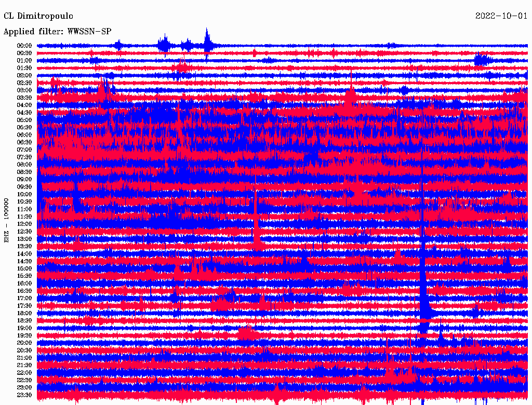The width and height of the screenshot is (532, 405).
Task: Select the 11:30 time label
Action: [24, 217]
